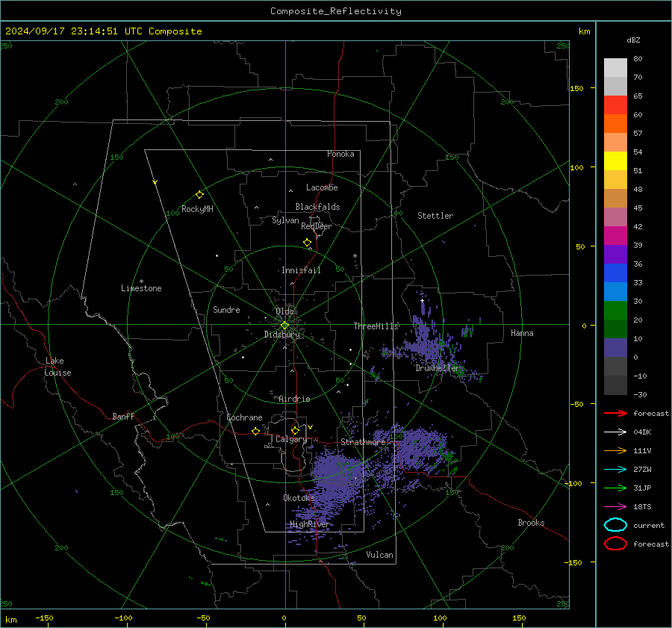The width and height of the screenshot is (672, 628).
Task: Click the Calgary city label
Action: [x=291, y=439]
